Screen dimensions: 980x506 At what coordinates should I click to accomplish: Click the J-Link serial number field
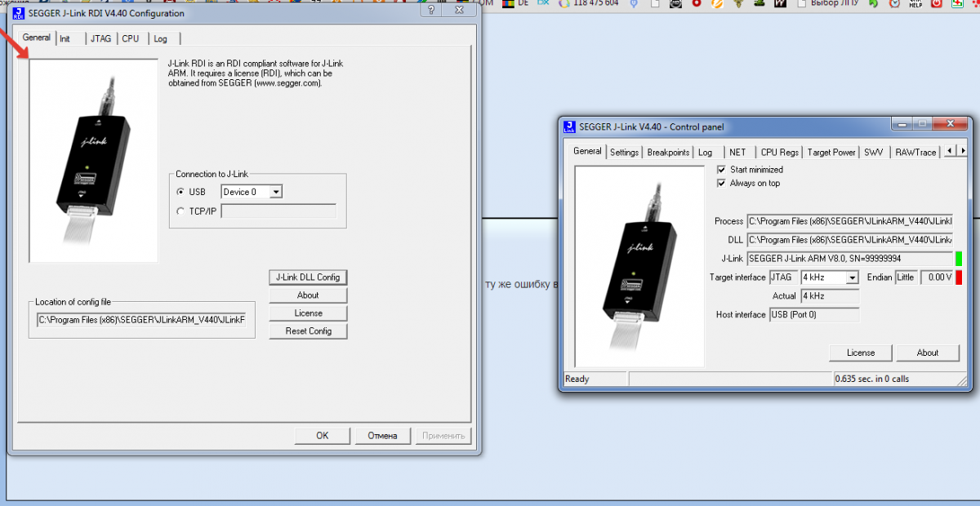point(849,259)
